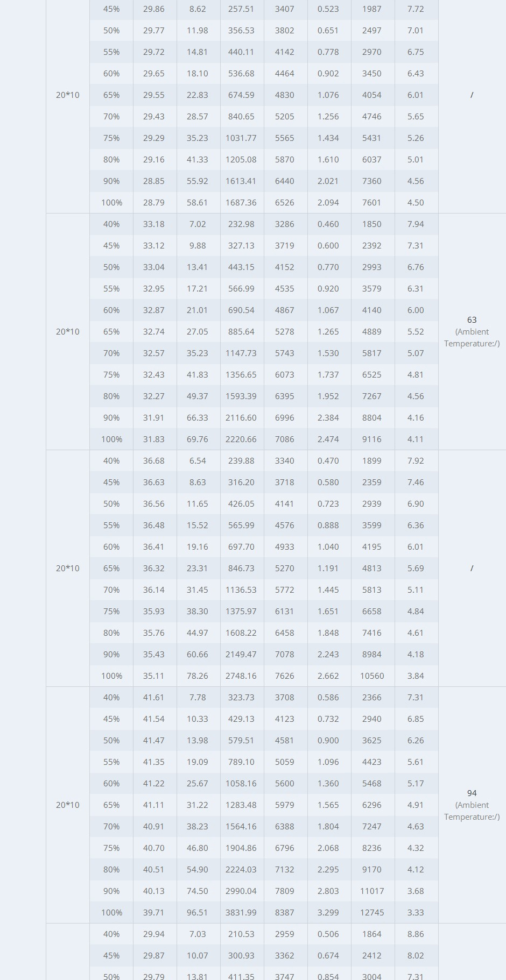Viewport: 506px width, 980px height.
Task: Click the cell with value 10560
Action: 372,676
